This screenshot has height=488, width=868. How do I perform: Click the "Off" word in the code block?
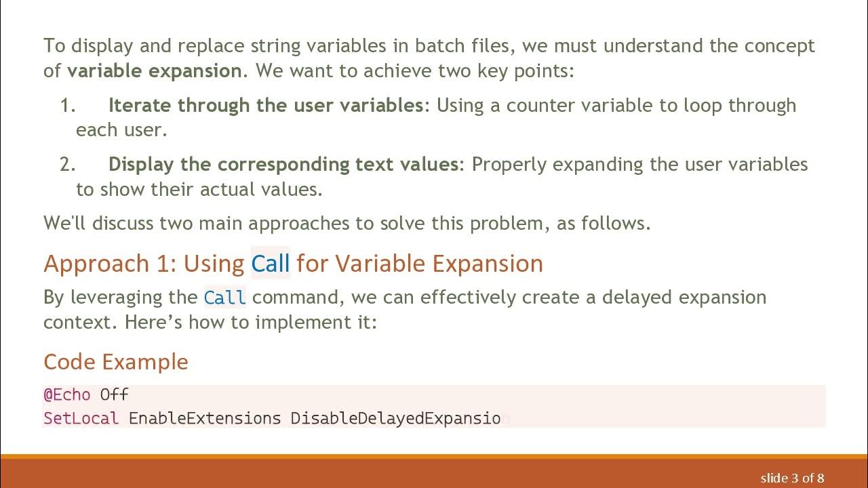pos(114,394)
